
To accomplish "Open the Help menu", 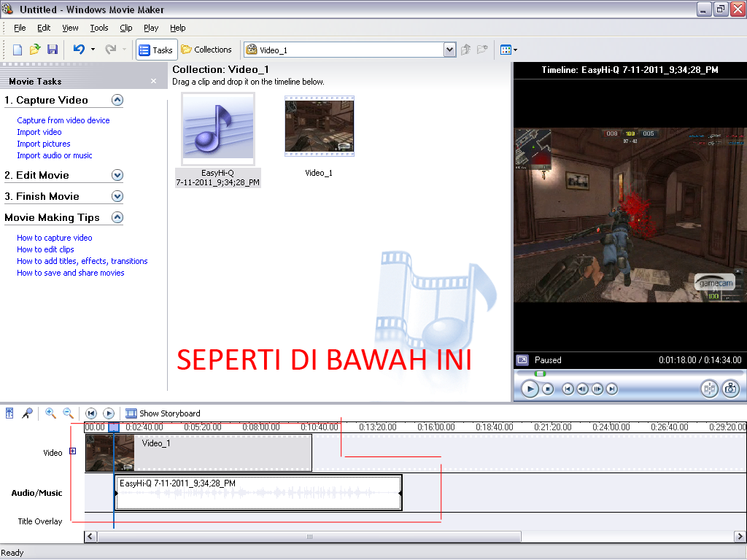I will (x=178, y=28).
